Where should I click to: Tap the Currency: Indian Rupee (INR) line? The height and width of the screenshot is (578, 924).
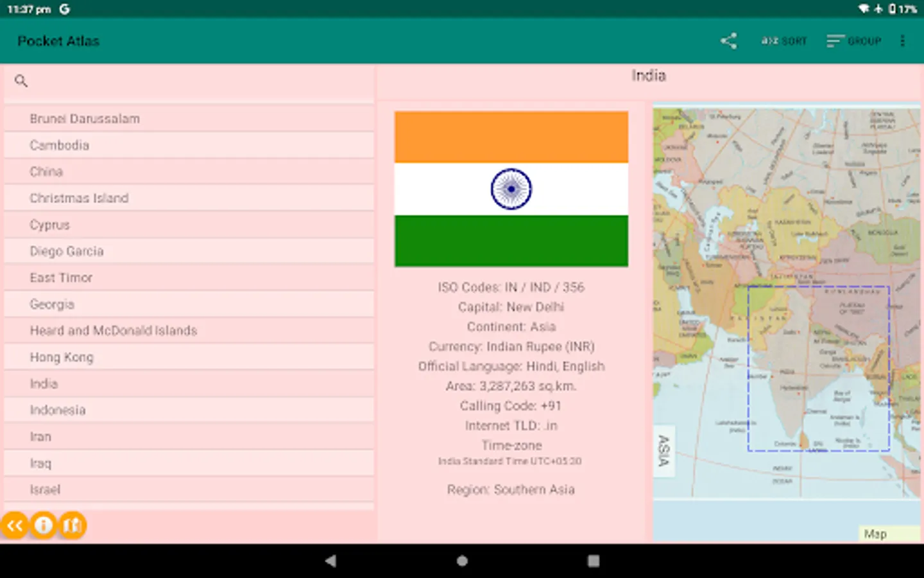[511, 347]
